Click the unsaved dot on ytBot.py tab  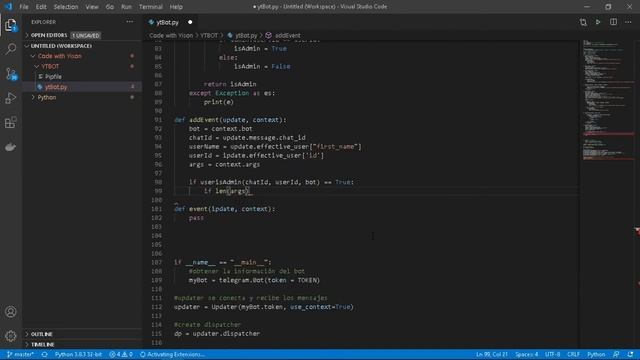(190, 22)
